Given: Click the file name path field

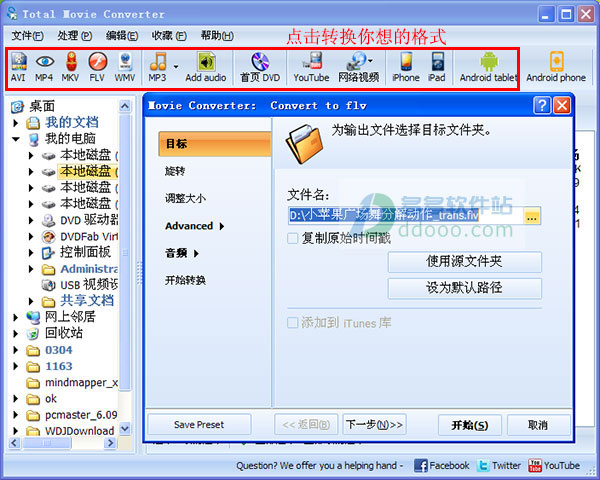Looking at the screenshot, I should 406,216.
